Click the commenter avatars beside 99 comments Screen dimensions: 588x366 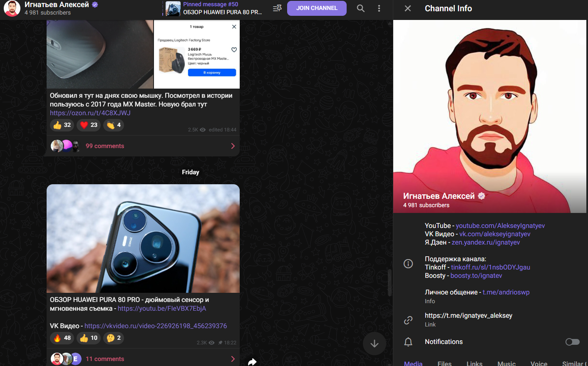(x=65, y=146)
